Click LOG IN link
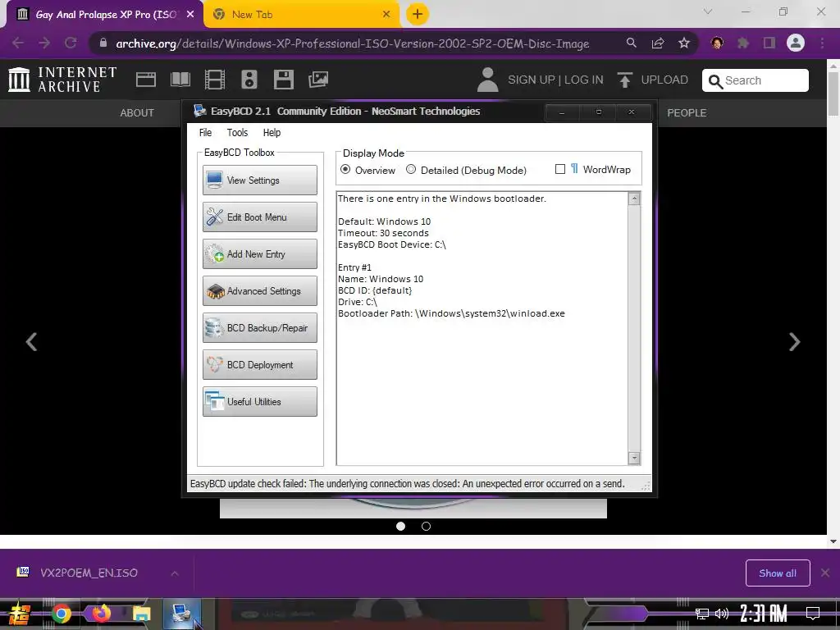The height and width of the screenshot is (630, 840). click(583, 80)
